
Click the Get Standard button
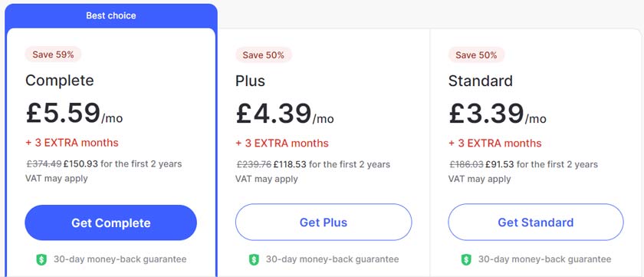pos(536,223)
